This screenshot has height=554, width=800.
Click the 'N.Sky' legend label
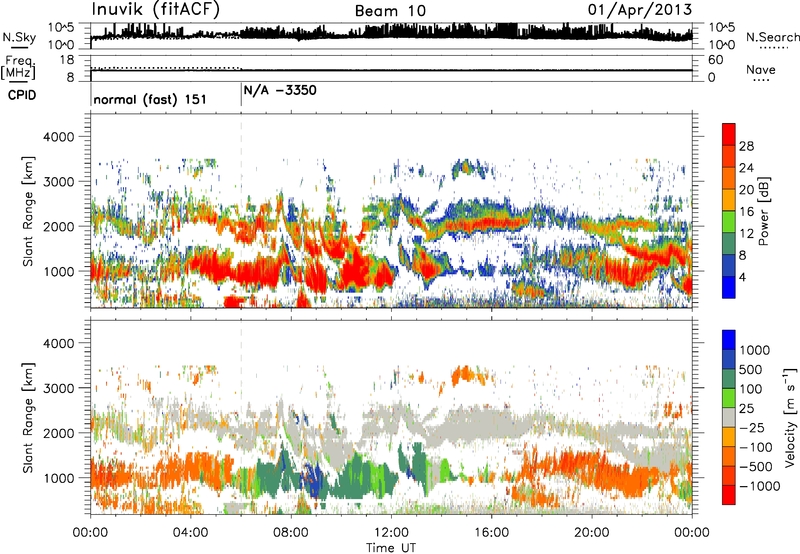19,37
